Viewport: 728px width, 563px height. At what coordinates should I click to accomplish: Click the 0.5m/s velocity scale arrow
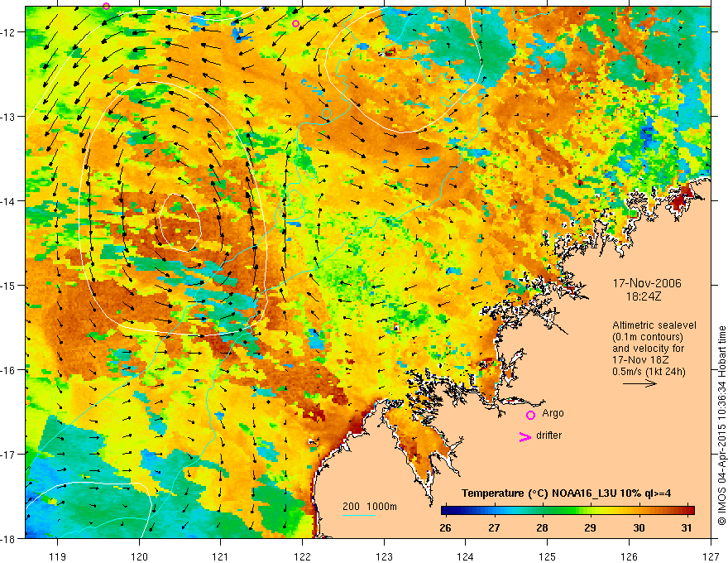[639, 383]
